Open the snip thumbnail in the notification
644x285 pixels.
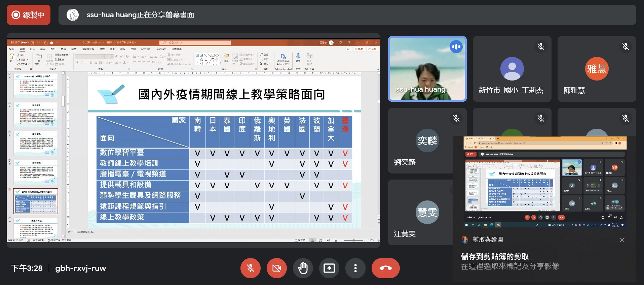pos(544,182)
